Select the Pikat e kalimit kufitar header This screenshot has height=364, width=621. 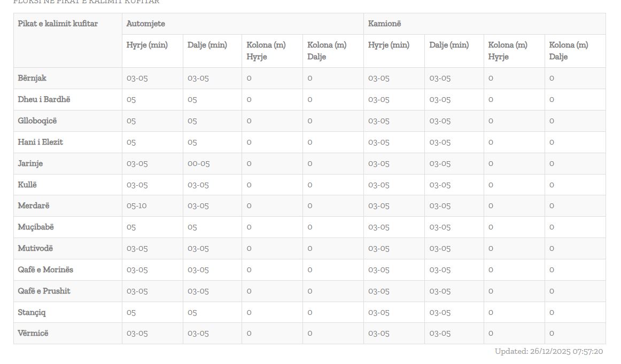pos(58,23)
